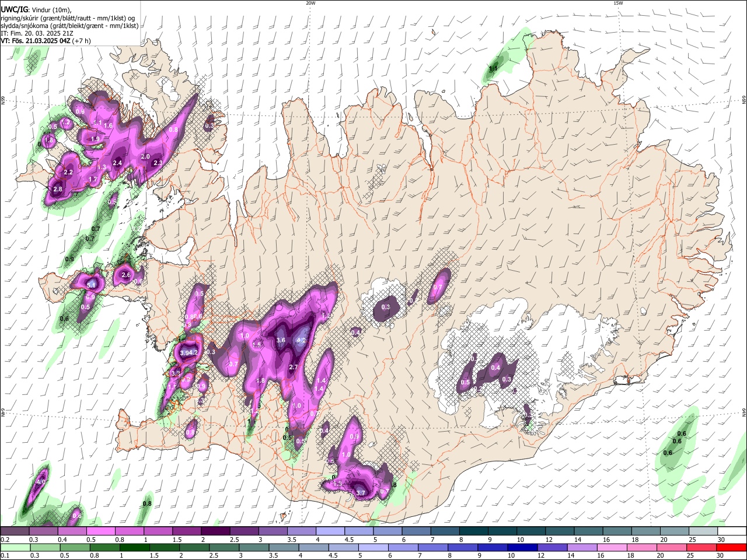Click the 20W longitude label

pos(310,3)
